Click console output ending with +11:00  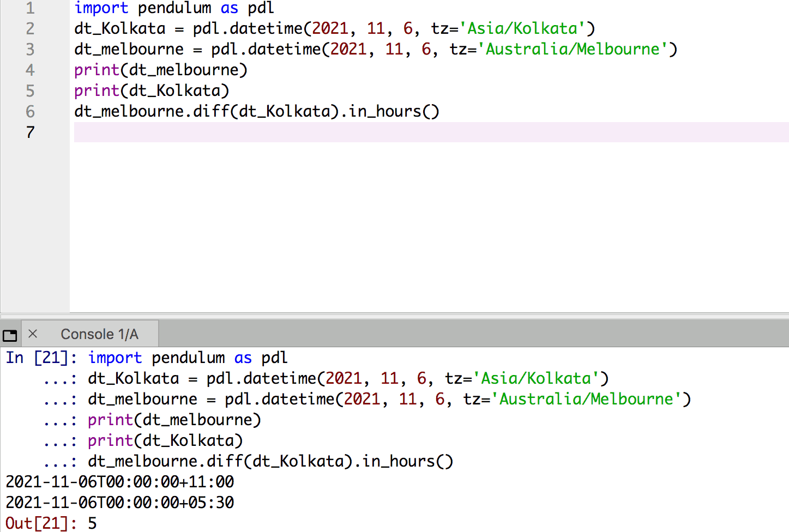point(120,482)
